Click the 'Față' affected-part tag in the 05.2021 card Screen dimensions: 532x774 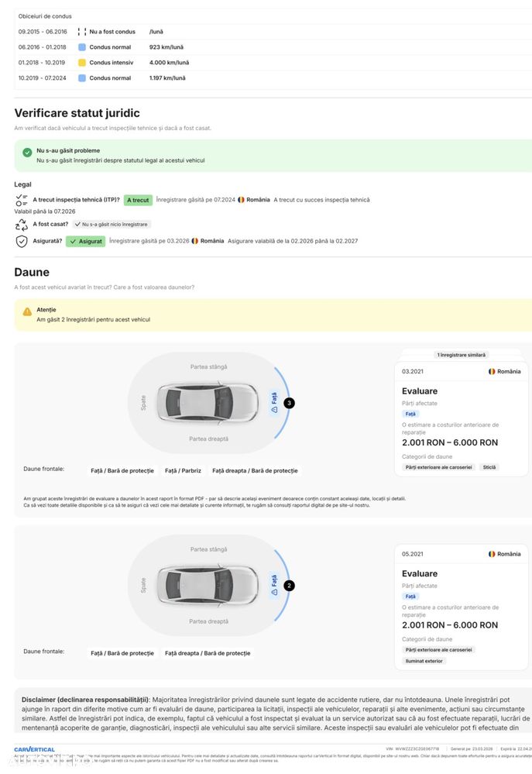(x=410, y=597)
